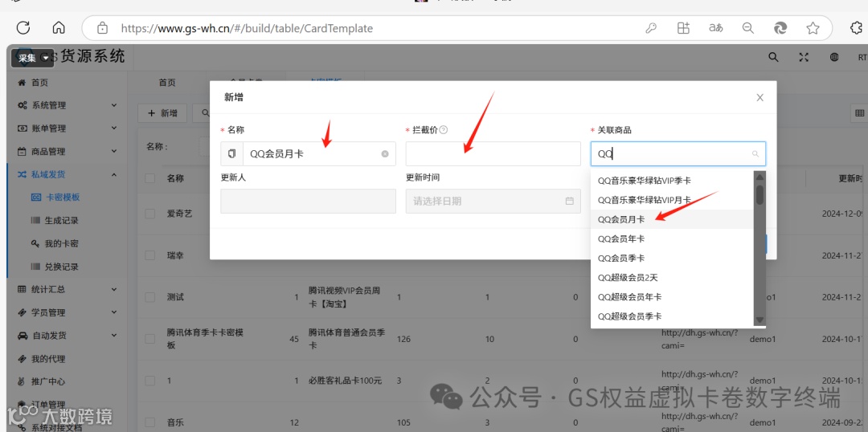Check the 腾讯体育季卡卡密模板 row checkbox

click(150, 339)
